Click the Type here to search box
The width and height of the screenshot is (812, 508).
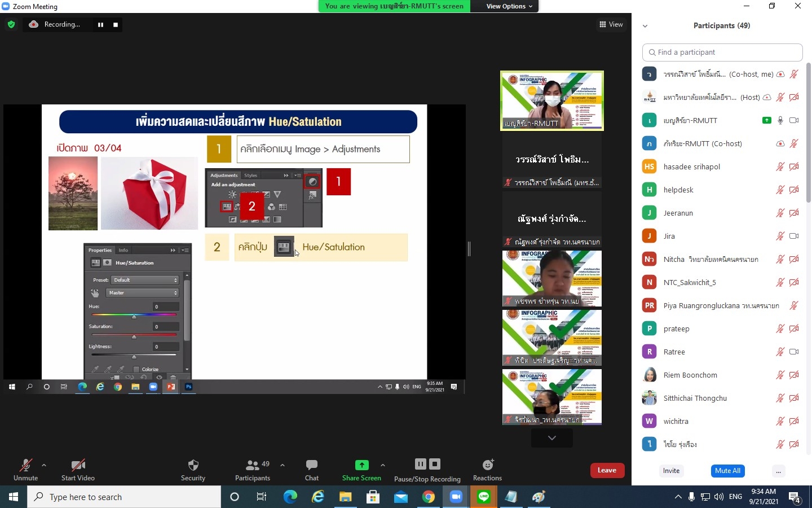pyautogui.click(x=124, y=497)
